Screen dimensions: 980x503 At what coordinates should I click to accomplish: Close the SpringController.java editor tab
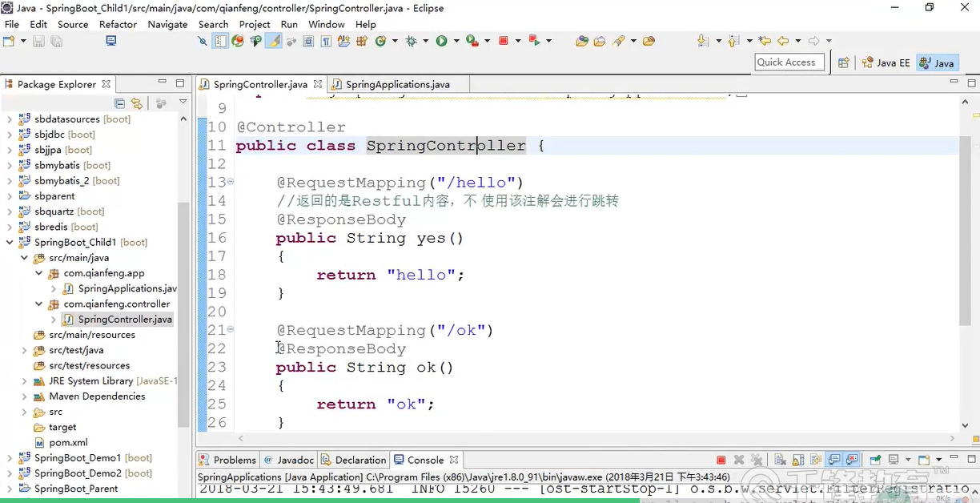(318, 84)
